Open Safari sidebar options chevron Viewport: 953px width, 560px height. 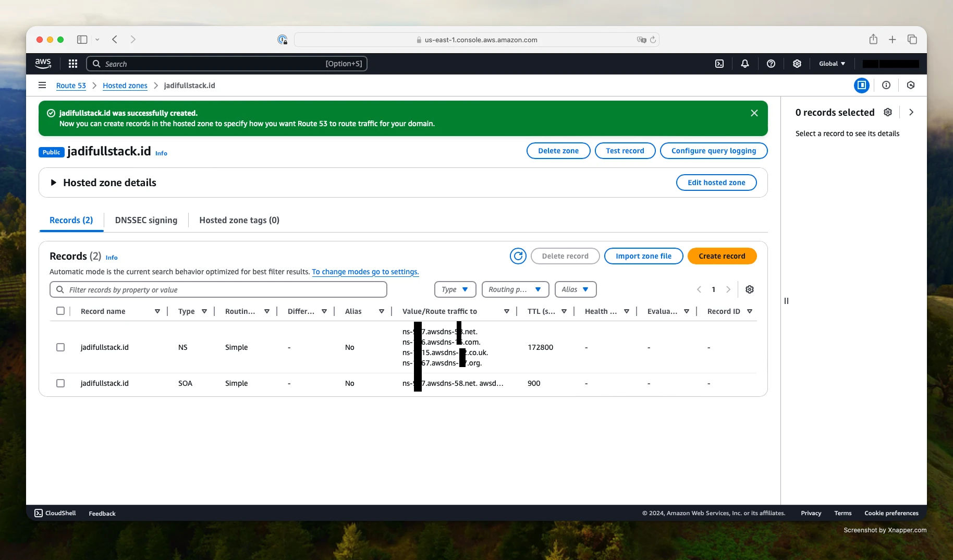click(97, 40)
